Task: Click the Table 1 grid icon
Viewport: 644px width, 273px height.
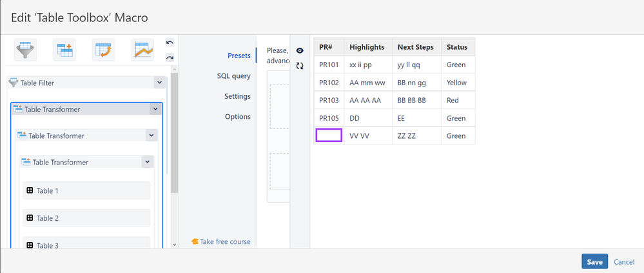Action: click(x=30, y=190)
